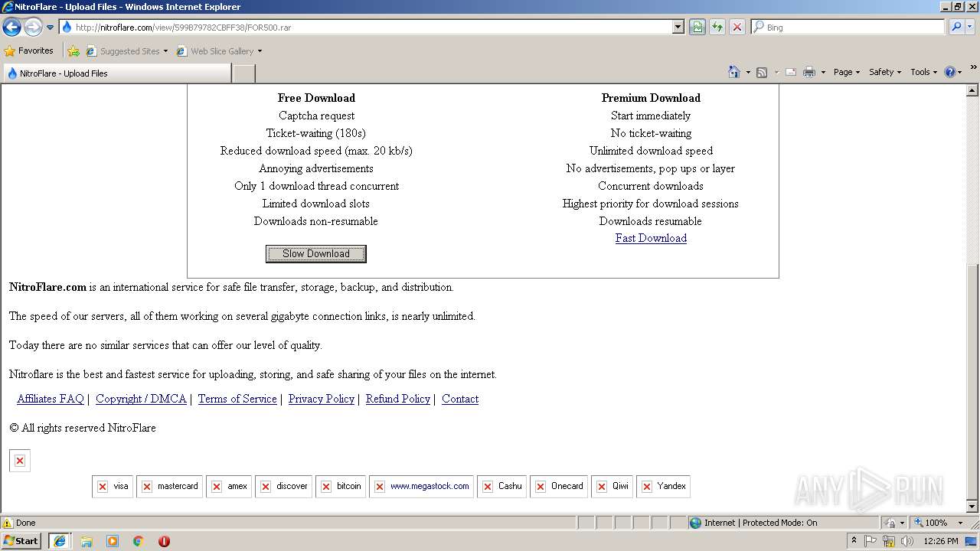Viewport: 980px width, 551px height.
Task: Open the Terms of Service link
Action: [237, 399]
